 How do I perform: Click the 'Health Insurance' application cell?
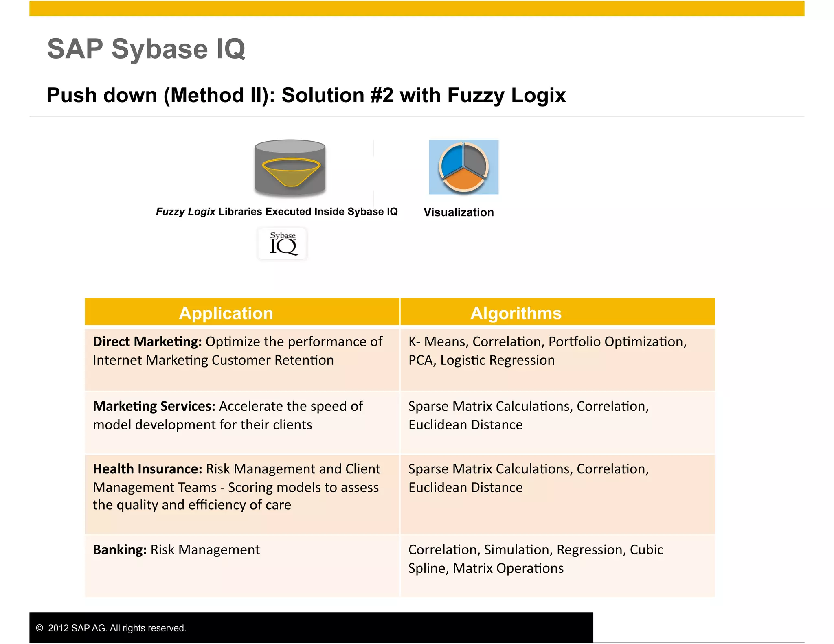coord(242,495)
